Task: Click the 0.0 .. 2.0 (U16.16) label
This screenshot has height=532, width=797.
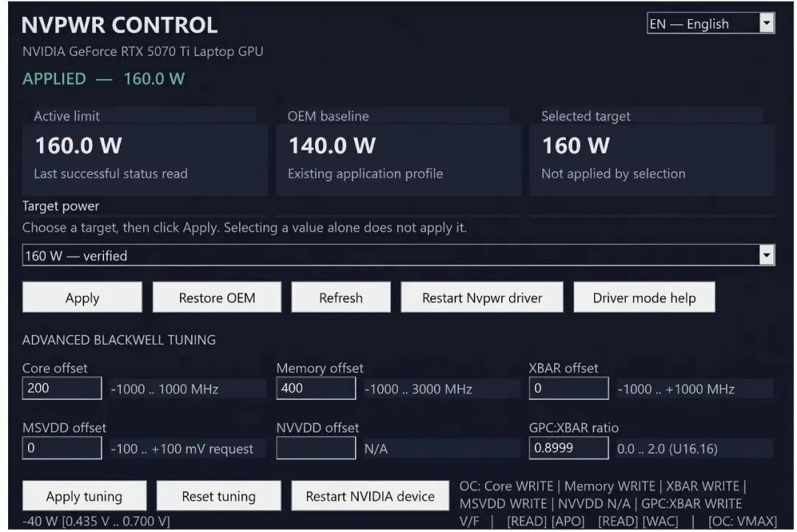Action: click(667, 449)
